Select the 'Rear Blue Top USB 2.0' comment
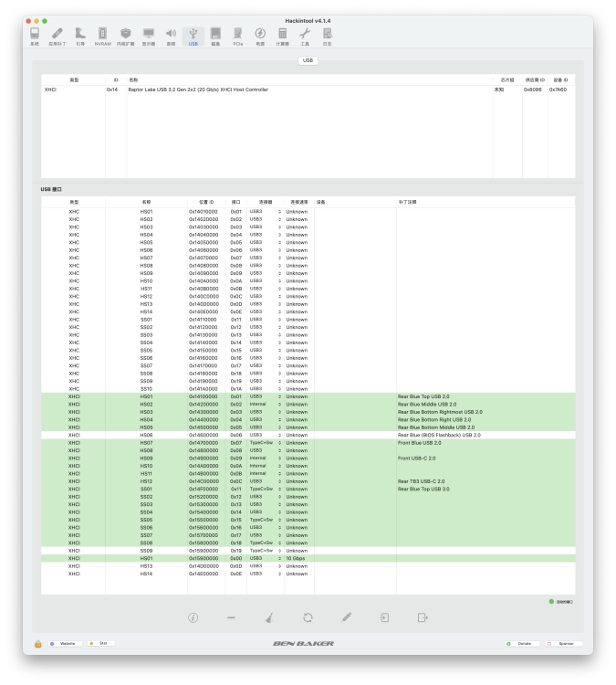This screenshot has width=616, height=685. pyautogui.click(x=423, y=396)
